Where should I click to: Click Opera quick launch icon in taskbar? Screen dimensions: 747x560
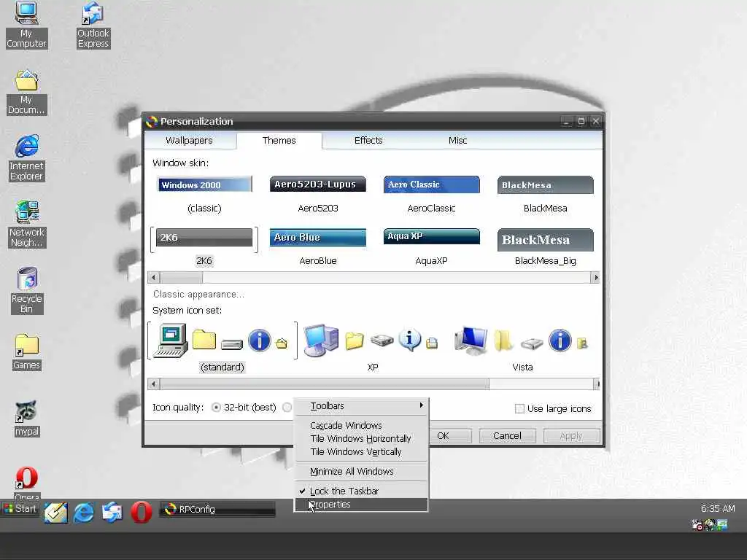point(142,513)
